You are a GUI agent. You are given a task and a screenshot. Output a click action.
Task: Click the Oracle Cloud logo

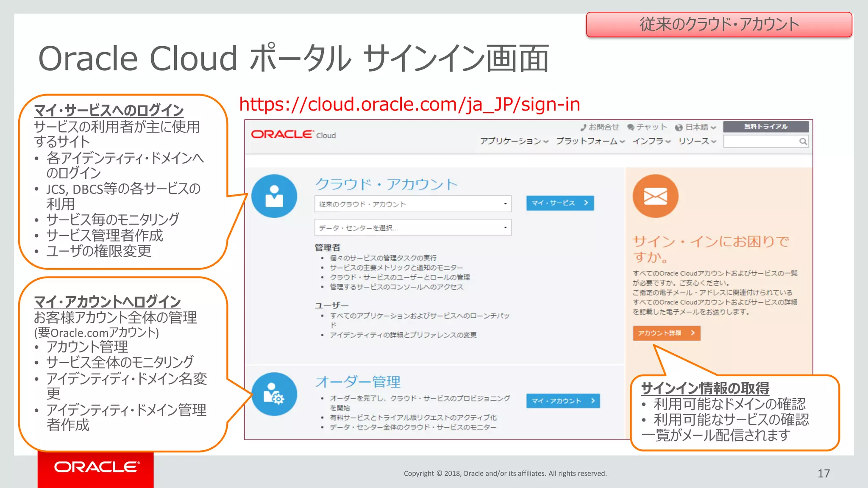293,135
